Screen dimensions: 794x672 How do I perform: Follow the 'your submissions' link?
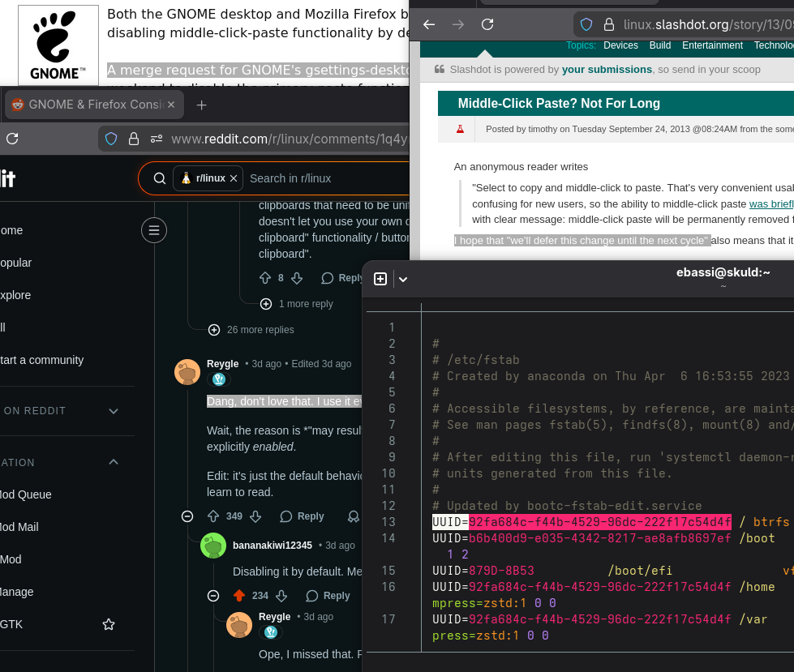pos(607,70)
